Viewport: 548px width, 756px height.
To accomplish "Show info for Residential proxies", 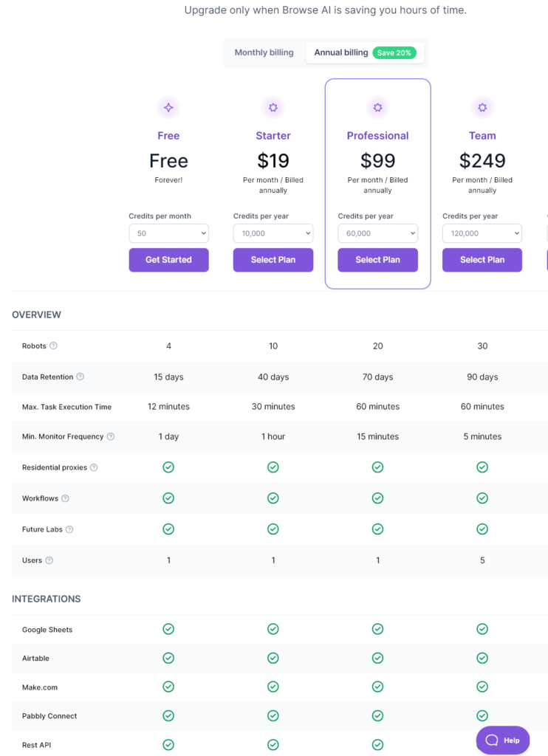I will pos(94,467).
